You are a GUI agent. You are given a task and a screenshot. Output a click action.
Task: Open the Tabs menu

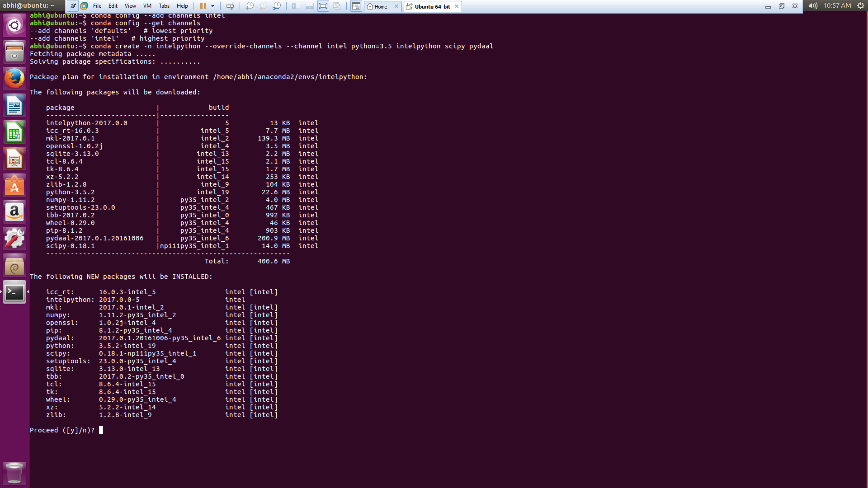point(164,6)
